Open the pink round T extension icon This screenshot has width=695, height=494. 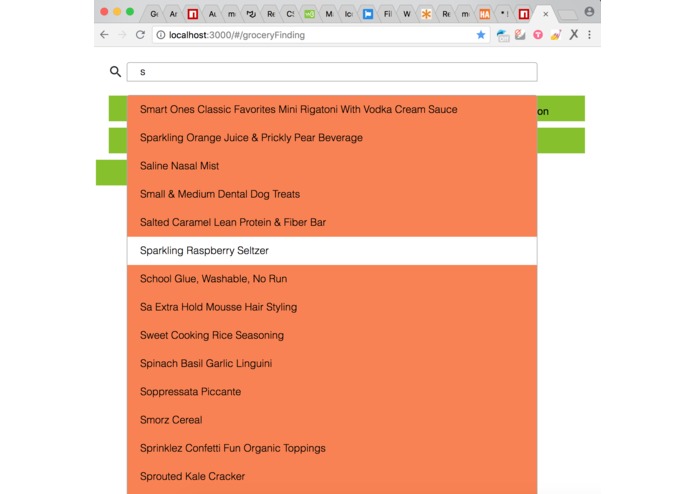coord(538,35)
